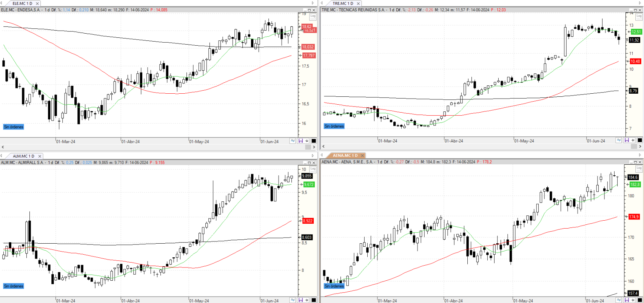The image size is (644, 303).
Task: Click 9,672 green price label in ALM.MC
Action: 309,184
